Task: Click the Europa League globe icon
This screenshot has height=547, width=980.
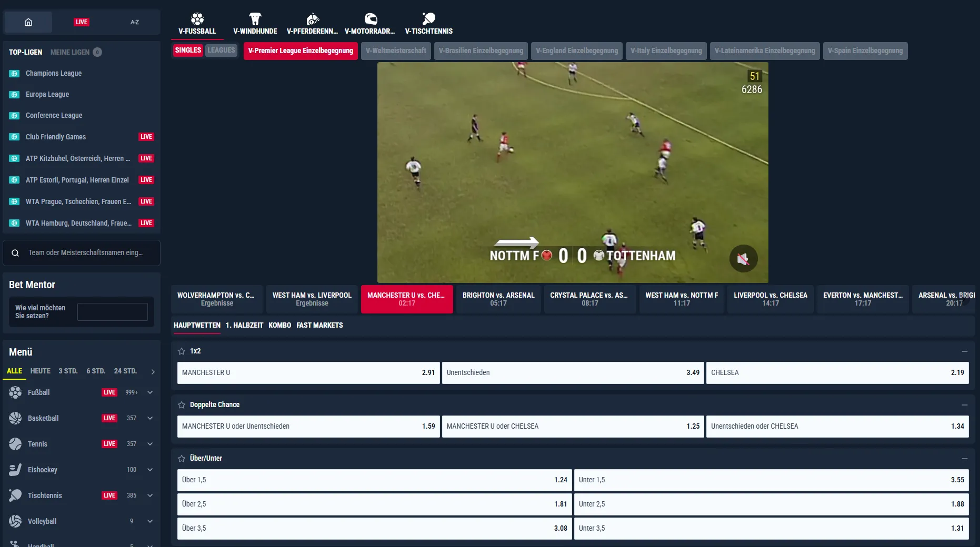Action: coord(15,95)
